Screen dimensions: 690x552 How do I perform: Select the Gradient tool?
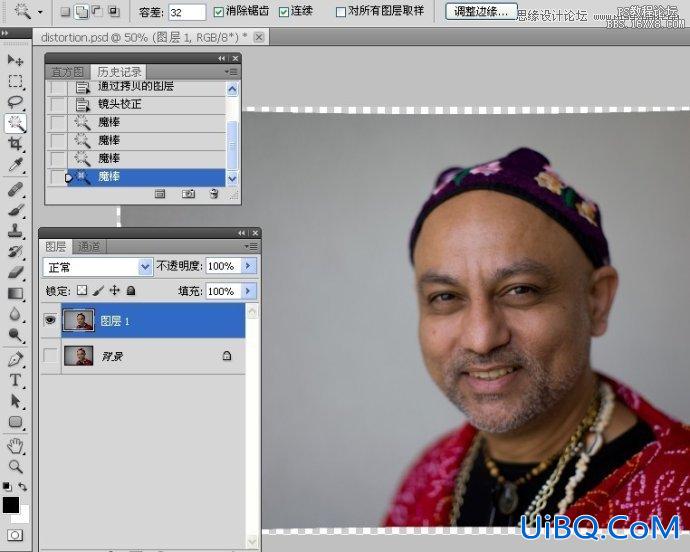[x=15, y=293]
